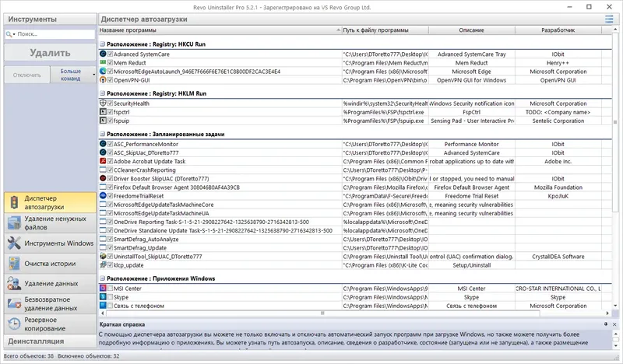Disable the fspuip checkbox

click(110, 121)
